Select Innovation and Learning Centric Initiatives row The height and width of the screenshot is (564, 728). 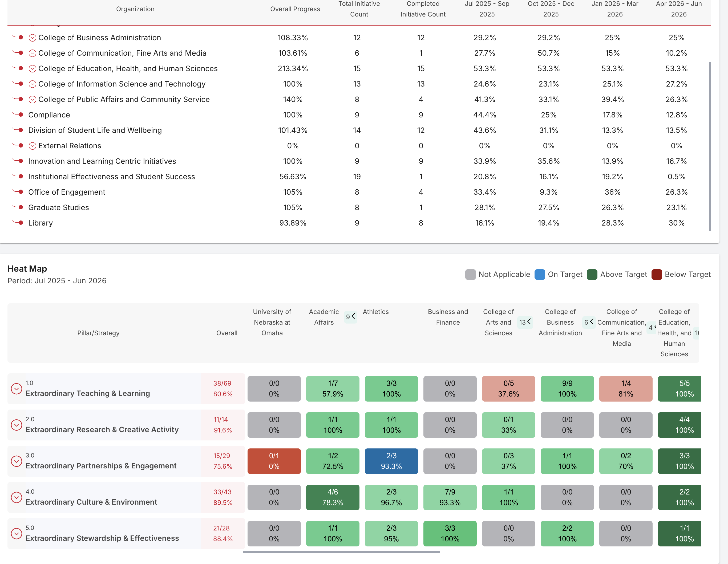click(x=359, y=161)
